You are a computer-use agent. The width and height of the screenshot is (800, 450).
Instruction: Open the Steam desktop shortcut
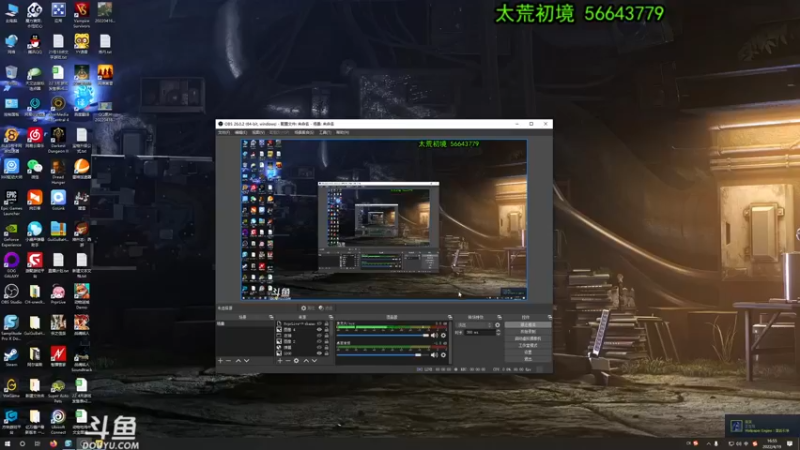point(11,357)
